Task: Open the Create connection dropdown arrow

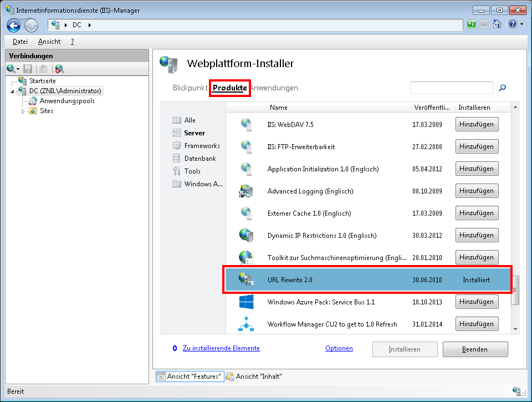Action: (x=18, y=69)
